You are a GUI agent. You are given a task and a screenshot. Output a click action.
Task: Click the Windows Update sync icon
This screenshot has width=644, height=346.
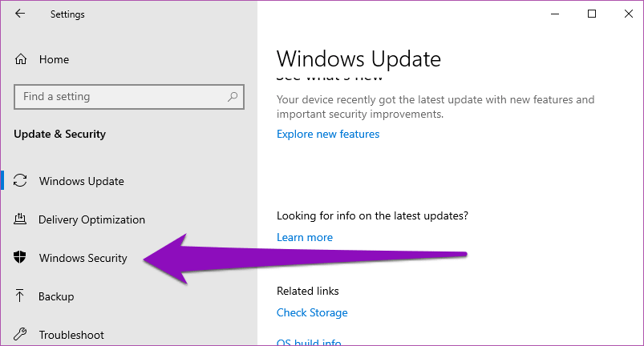coord(21,181)
